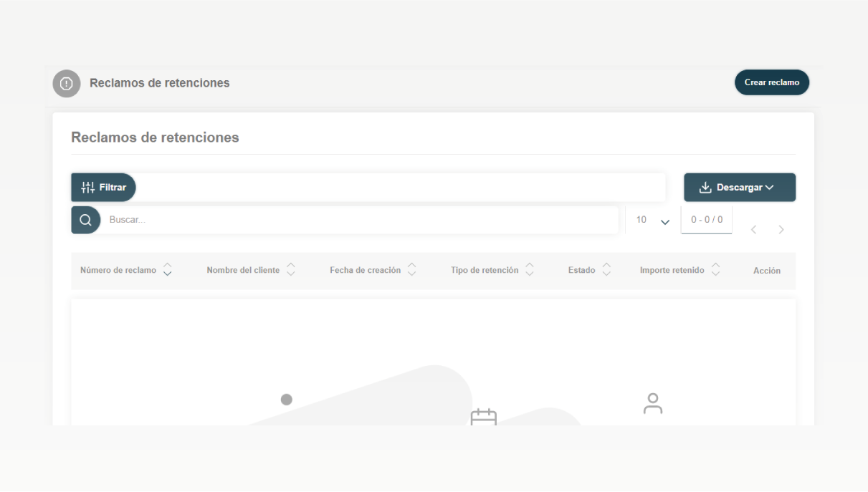Viewport: 868px width, 492px height.
Task: Click the 0 - 0 / 0 page indicator
Action: pos(707,220)
